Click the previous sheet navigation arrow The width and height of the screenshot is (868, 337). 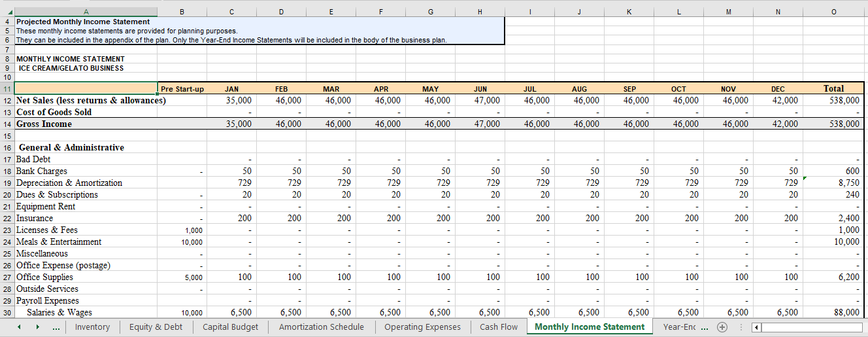tap(18, 327)
